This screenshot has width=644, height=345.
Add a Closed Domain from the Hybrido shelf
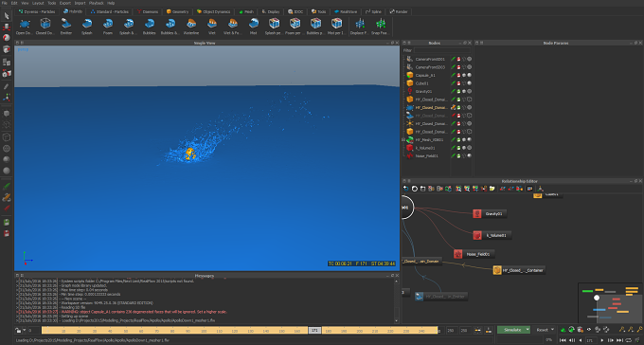[45, 26]
